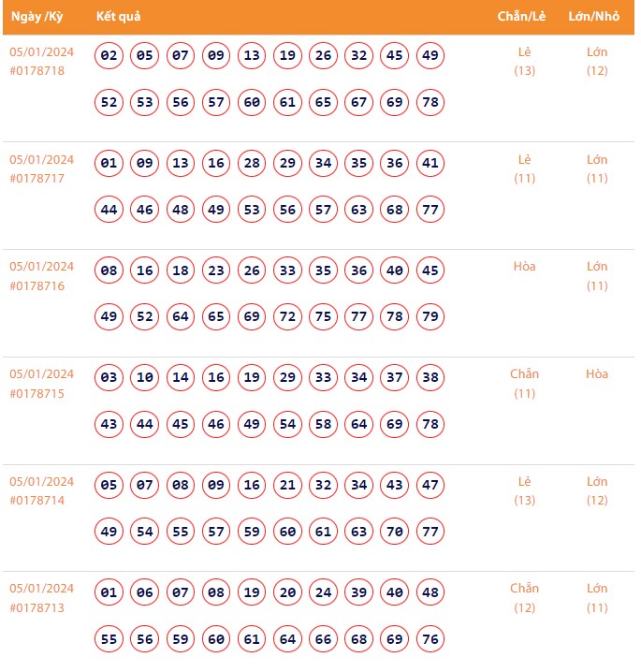Click 'Chẵn (12)' result for draw #0178713
Screen dimensions: 641x672
(x=525, y=598)
